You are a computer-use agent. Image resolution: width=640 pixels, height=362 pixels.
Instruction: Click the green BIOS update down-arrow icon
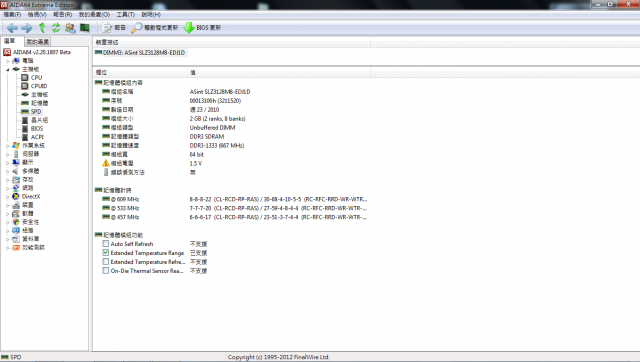point(189,28)
